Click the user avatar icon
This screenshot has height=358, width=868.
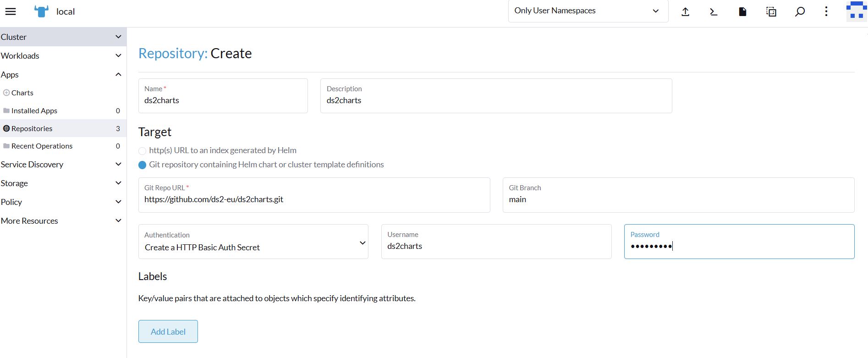(856, 11)
